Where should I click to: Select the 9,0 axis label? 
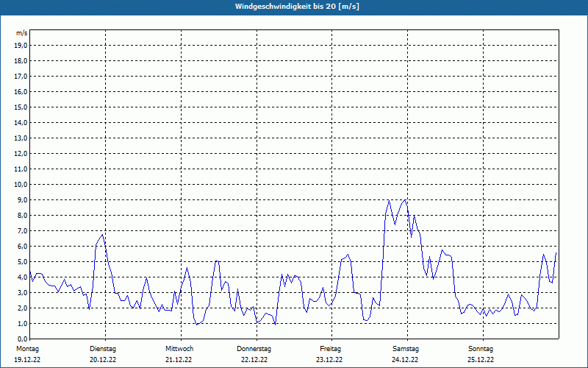(22, 199)
